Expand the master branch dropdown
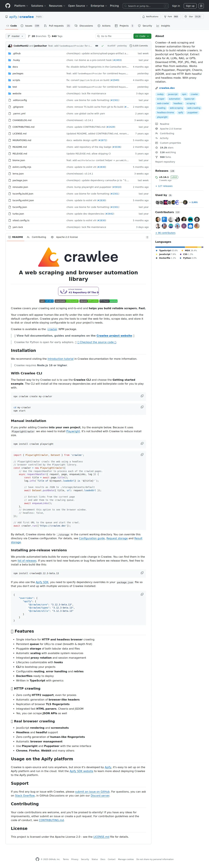The image size is (209, 868). (x=15, y=36)
